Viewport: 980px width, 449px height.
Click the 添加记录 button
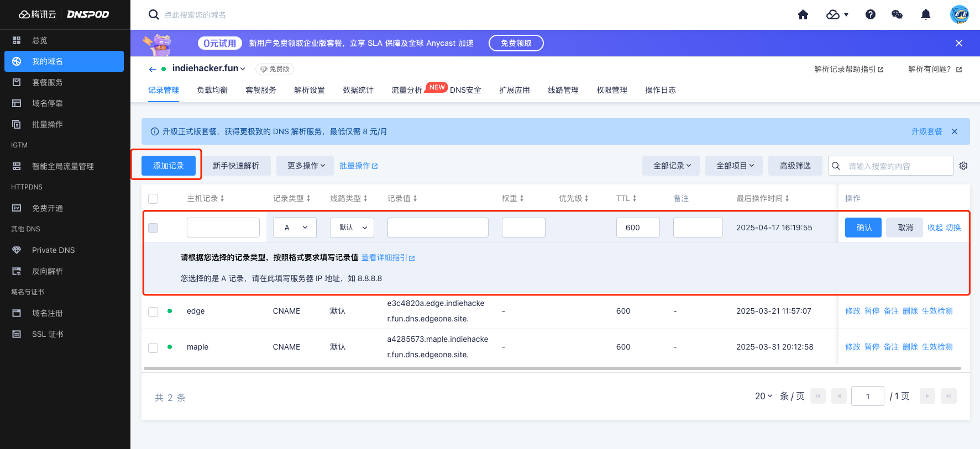tap(169, 166)
